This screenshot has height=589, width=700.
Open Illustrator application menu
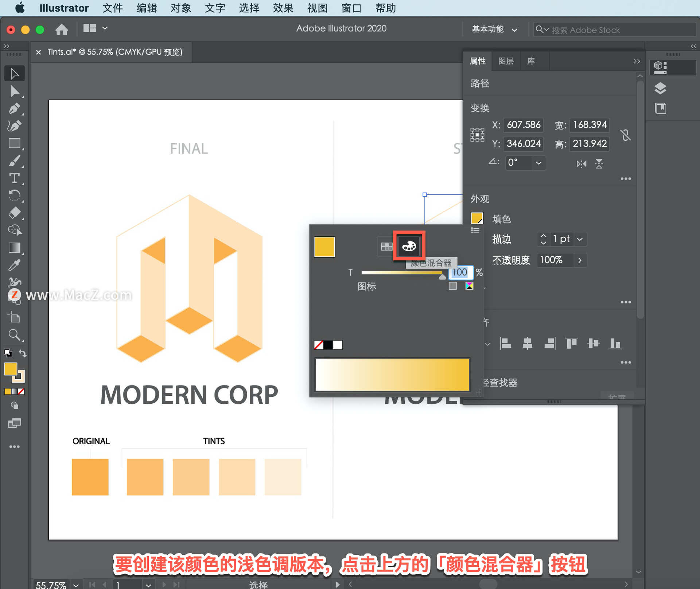click(64, 8)
